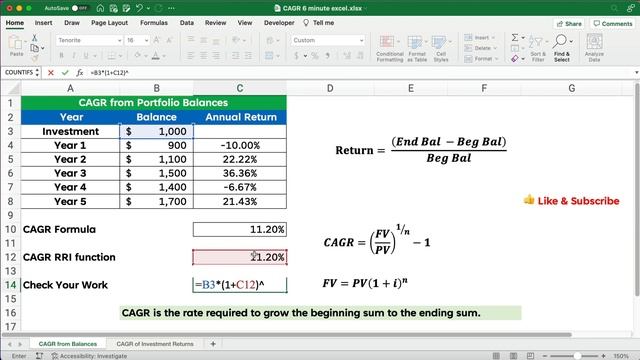Viewport: 640px width, 360px height.
Task: Open Format as Table gallery
Action: 417,48
